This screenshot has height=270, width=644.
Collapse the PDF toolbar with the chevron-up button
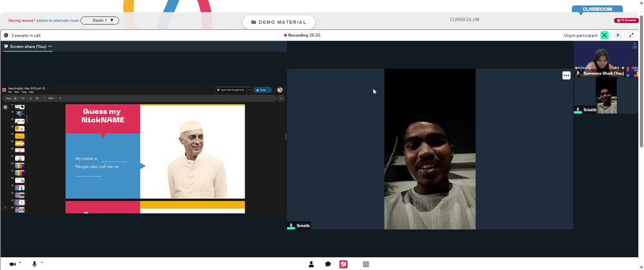(x=281, y=98)
